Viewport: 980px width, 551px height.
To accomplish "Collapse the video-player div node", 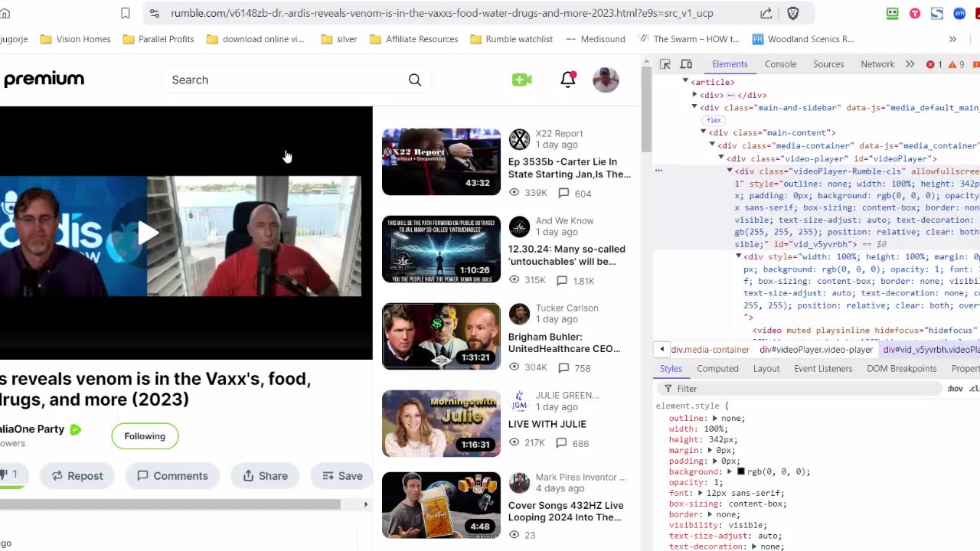I will (x=720, y=158).
